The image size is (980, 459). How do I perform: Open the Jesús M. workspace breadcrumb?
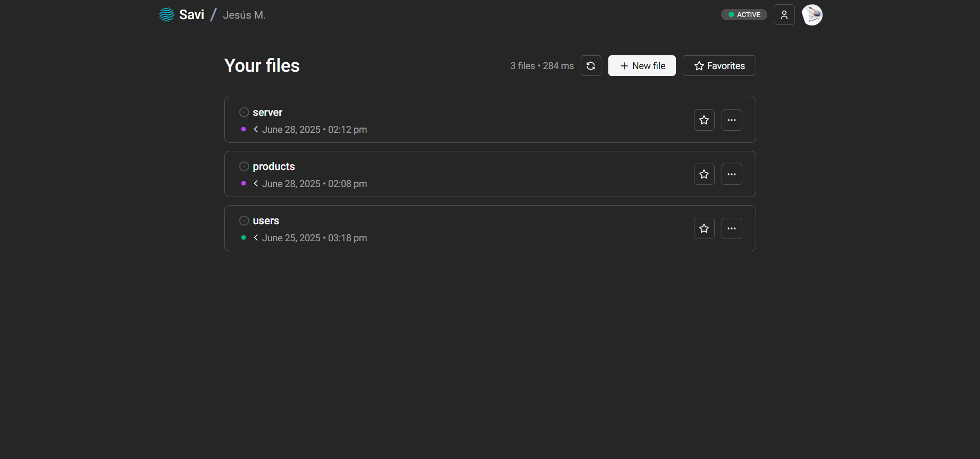pyautogui.click(x=244, y=15)
